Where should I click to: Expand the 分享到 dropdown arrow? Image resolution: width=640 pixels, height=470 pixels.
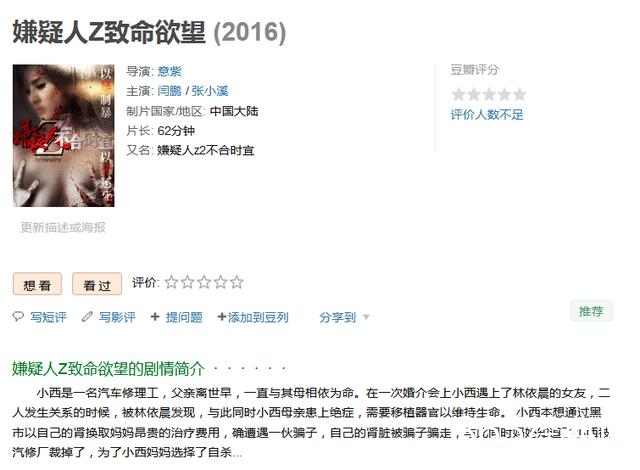click(x=366, y=317)
